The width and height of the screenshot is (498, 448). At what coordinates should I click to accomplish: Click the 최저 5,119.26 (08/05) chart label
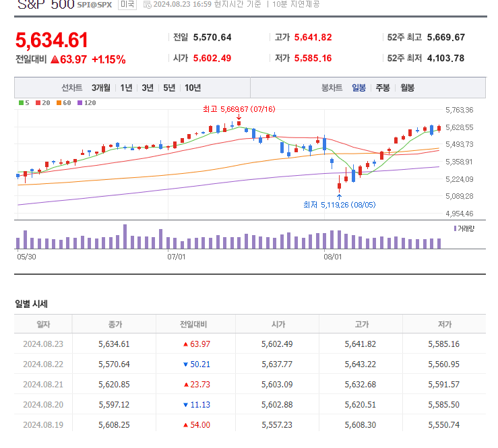[x=339, y=205]
